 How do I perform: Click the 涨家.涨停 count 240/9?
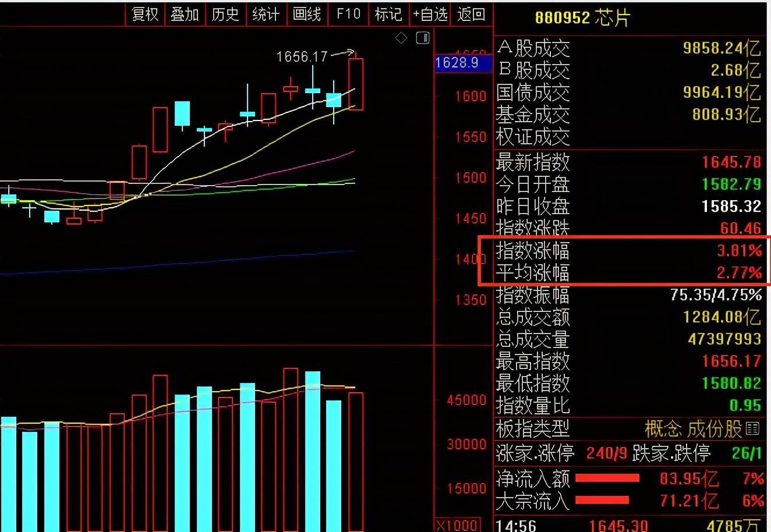click(607, 453)
